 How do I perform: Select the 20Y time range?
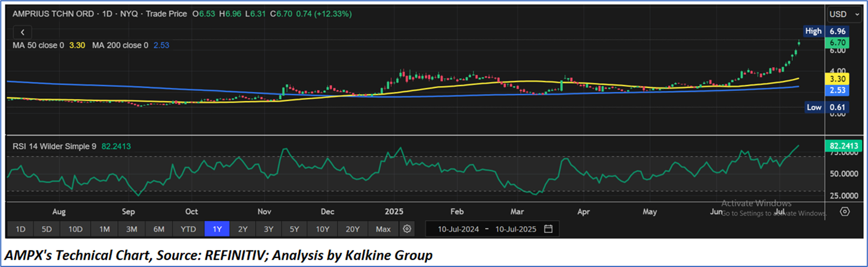coord(352,229)
